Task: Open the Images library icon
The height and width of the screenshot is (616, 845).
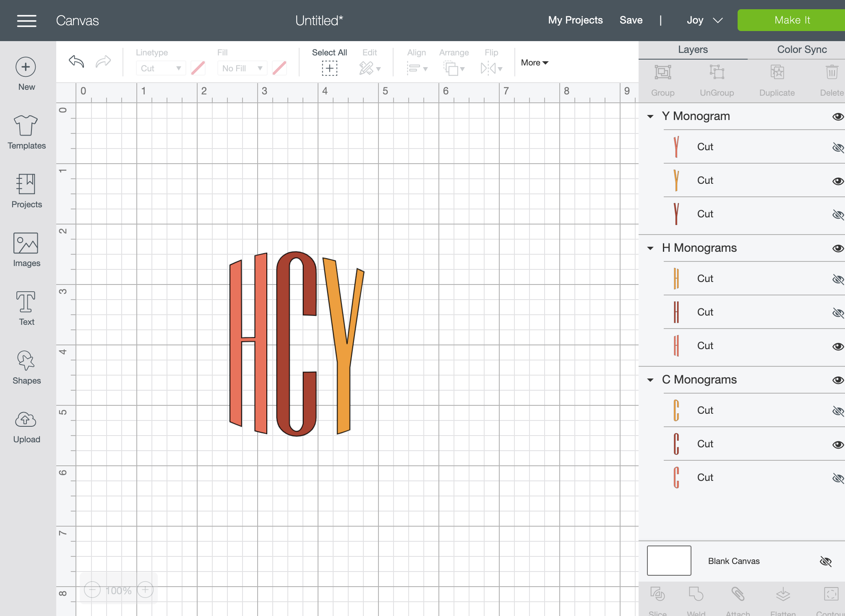Action: coord(26,243)
